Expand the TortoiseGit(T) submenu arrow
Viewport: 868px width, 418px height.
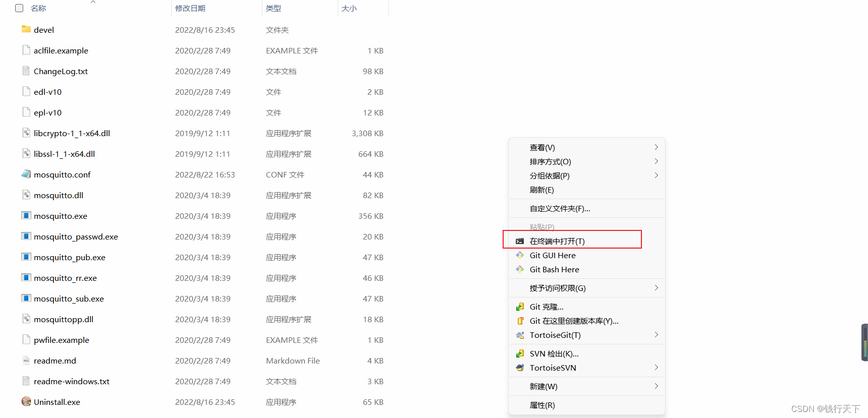point(656,335)
